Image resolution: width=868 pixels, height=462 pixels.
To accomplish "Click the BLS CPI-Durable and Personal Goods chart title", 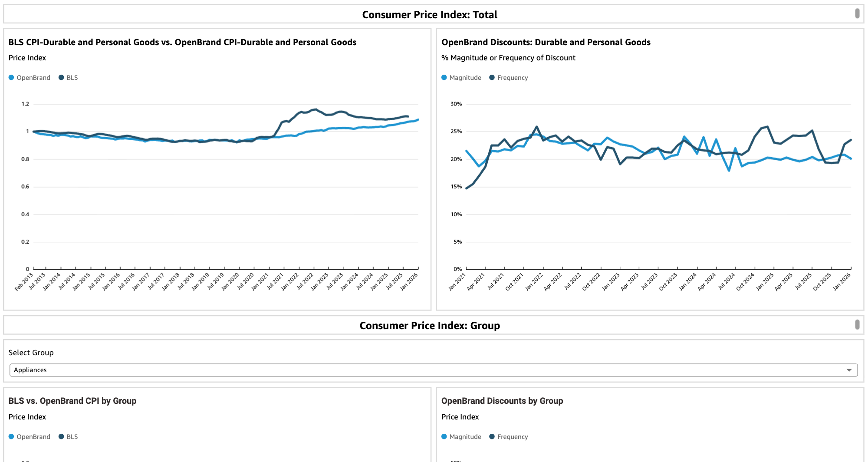I will pos(182,42).
